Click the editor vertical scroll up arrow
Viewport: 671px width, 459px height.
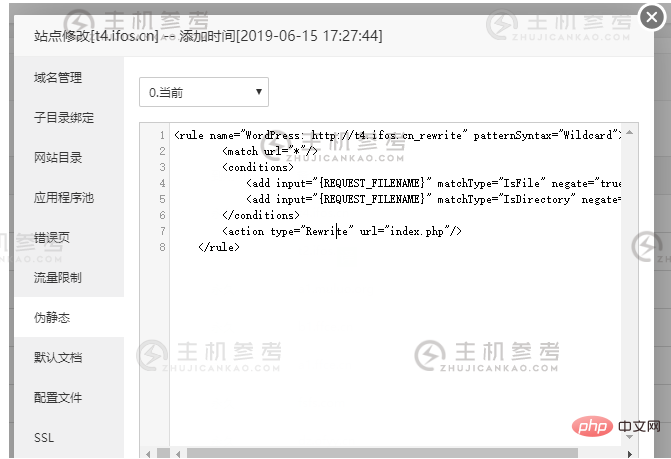pos(629,133)
